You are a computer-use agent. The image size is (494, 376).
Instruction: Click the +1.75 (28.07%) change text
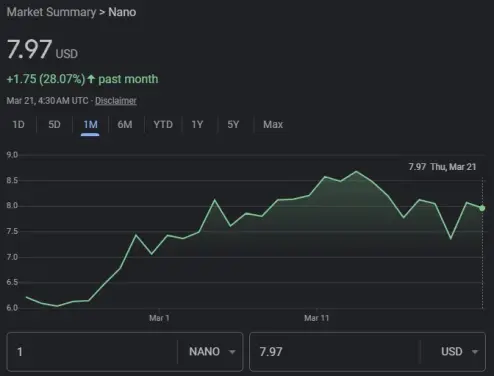click(x=46, y=79)
